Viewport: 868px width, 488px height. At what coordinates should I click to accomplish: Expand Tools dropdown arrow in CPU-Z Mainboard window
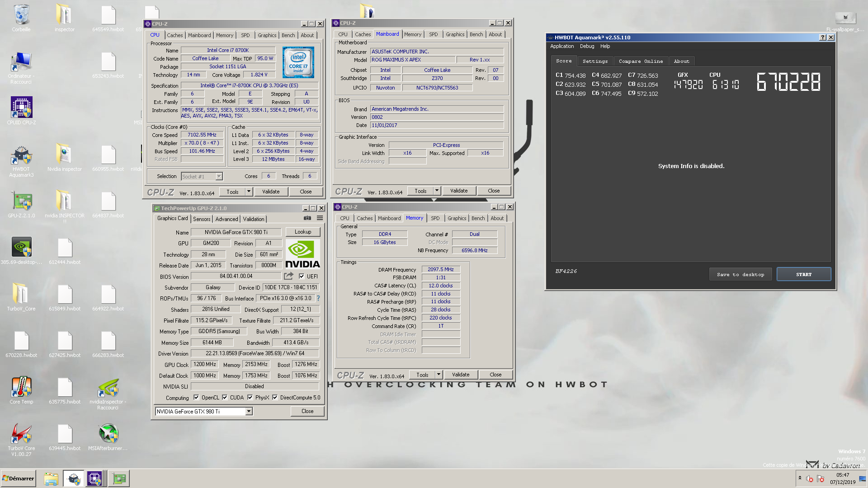coord(437,191)
